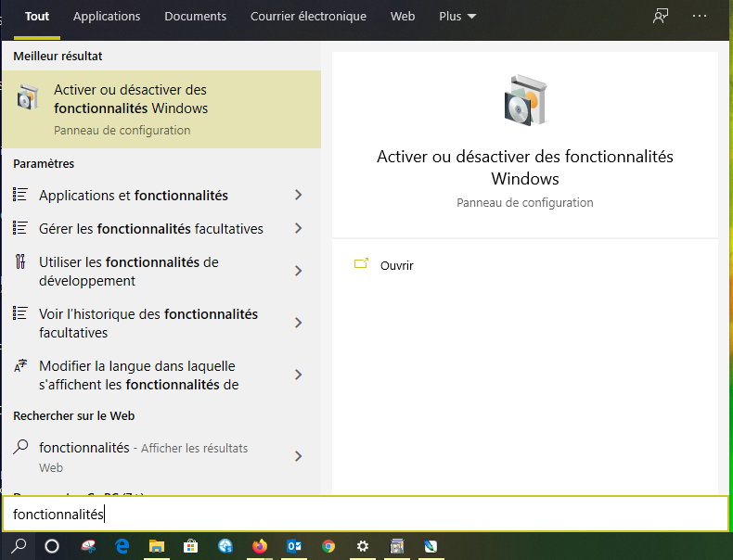Viewport: 733px width, 560px height.
Task: Open Cortana circle in taskbar
Action: pyautogui.click(x=52, y=546)
